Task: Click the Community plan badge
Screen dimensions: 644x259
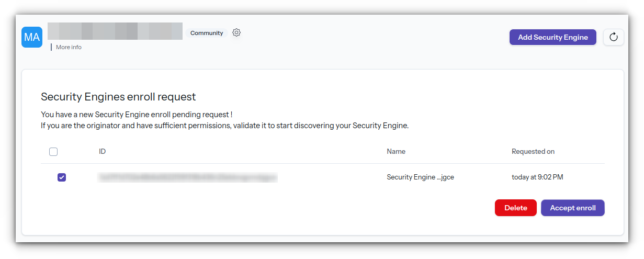Action: click(x=207, y=33)
